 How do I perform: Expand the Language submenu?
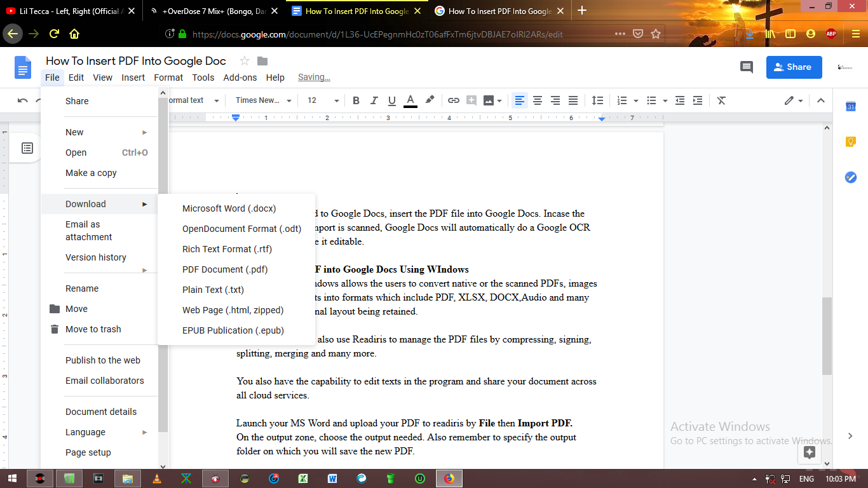tap(99, 432)
